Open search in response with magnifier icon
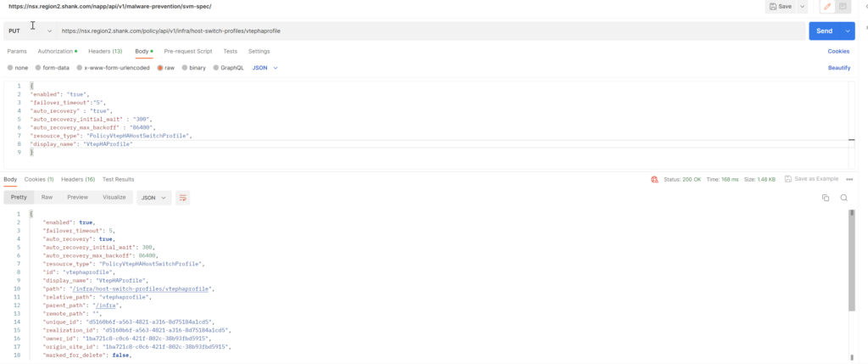 point(843,197)
